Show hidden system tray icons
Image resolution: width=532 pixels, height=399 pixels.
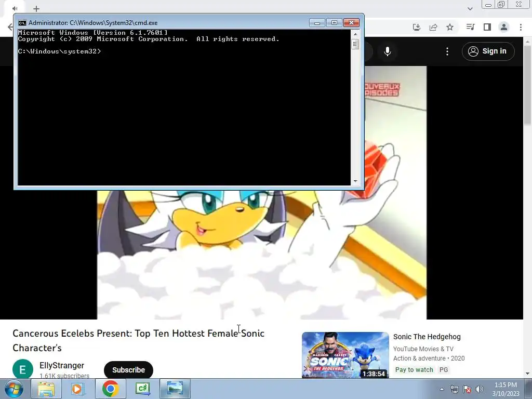pos(442,389)
